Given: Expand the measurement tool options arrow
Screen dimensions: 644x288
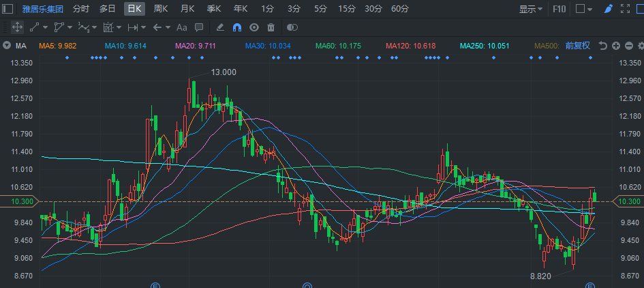Looking at the screenshot, I should coord(119,27).
